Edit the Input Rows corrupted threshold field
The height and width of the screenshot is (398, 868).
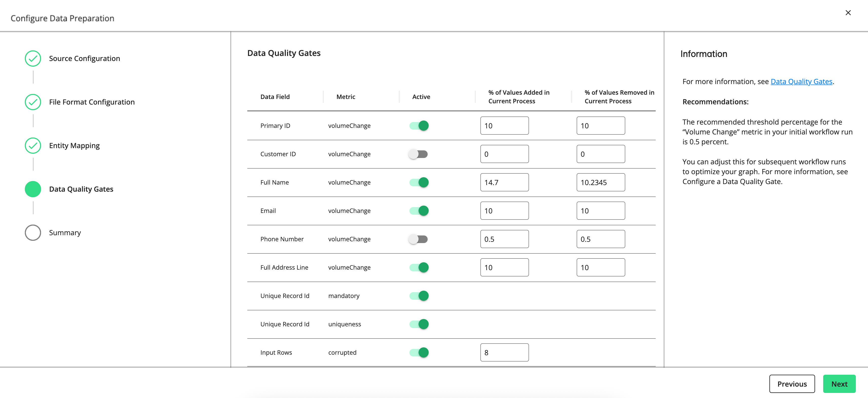(x=504, y=352)
